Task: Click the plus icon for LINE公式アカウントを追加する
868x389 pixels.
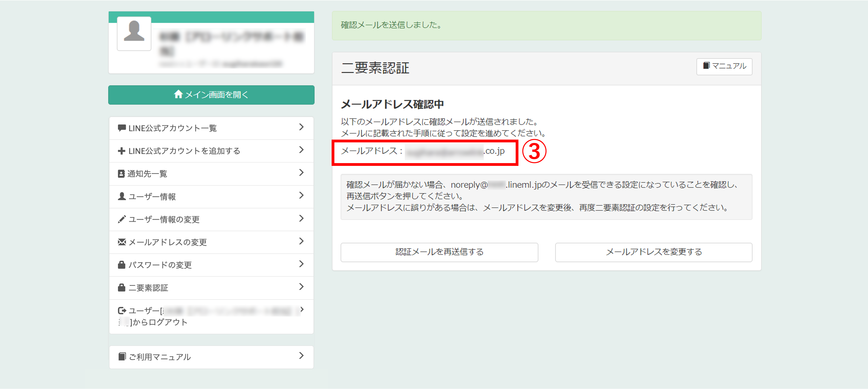Action: coord(122,151)
